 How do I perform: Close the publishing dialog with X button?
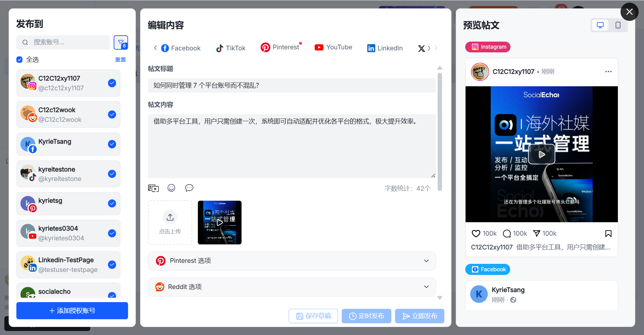(x=630, y=12)
